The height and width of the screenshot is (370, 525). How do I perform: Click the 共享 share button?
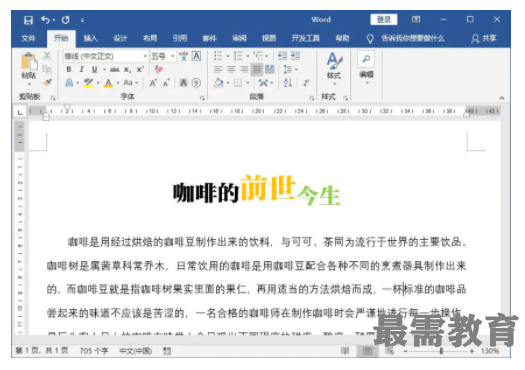coord(484,39)
